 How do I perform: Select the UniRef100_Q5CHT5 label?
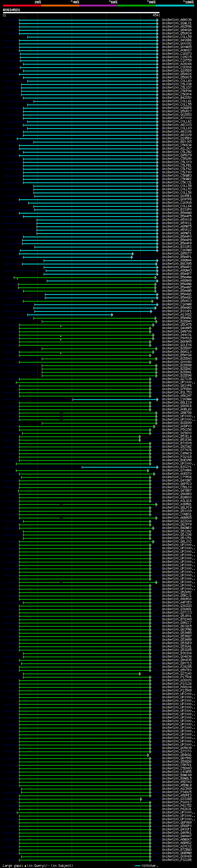tap(176, 325)
